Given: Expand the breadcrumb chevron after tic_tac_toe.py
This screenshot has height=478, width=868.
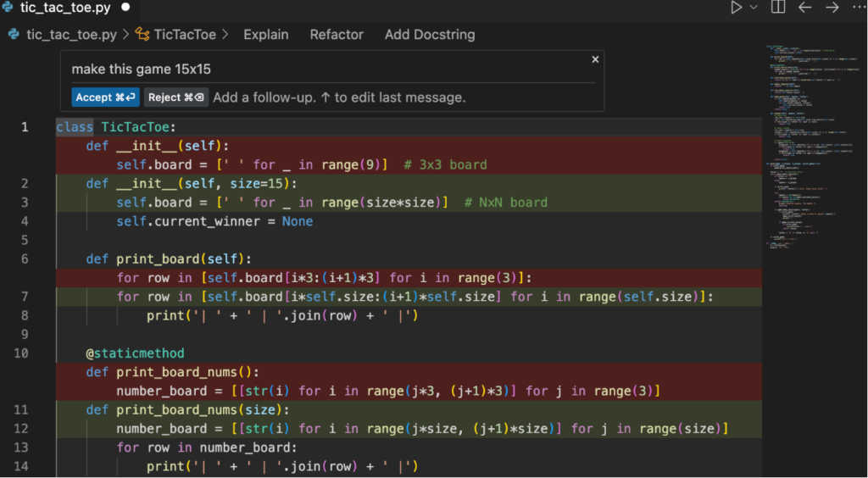Looking at the screenshot, I should (x=125, y=35).
